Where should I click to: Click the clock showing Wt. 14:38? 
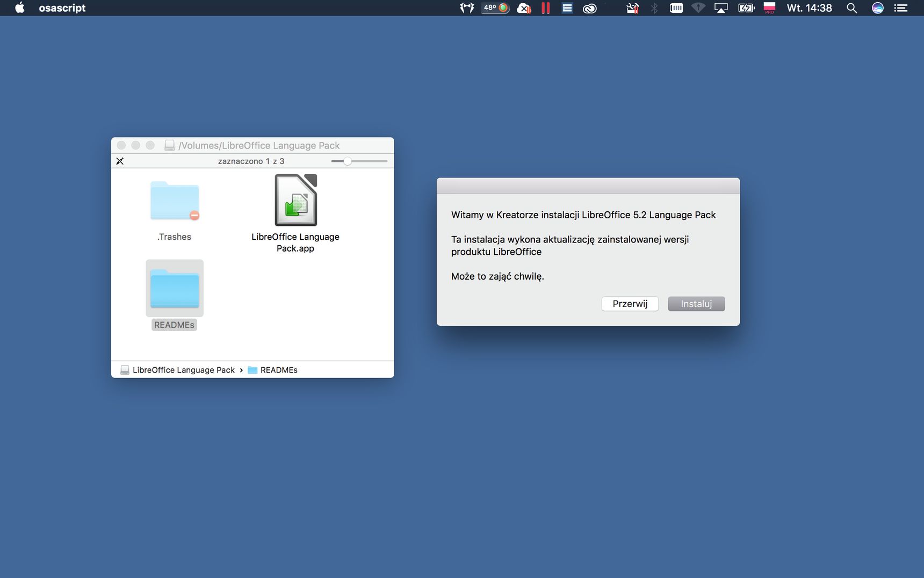(809, 8)
